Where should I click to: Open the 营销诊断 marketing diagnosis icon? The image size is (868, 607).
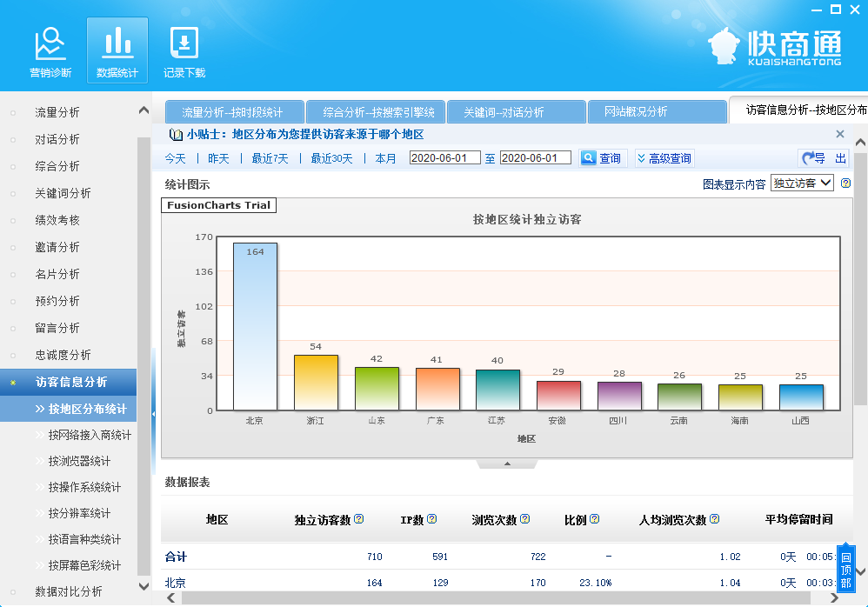pyautogui.click(x=50, y=52)
